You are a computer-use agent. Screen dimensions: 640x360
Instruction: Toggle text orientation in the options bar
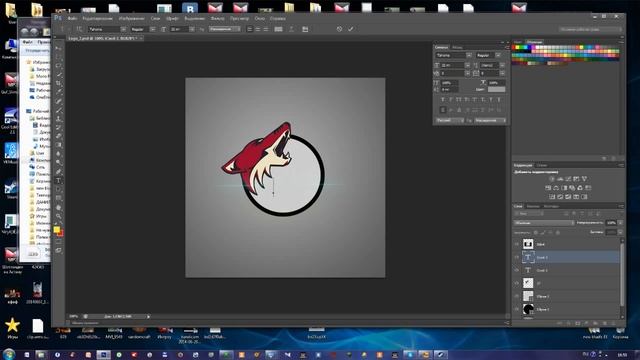coord(79,29)
